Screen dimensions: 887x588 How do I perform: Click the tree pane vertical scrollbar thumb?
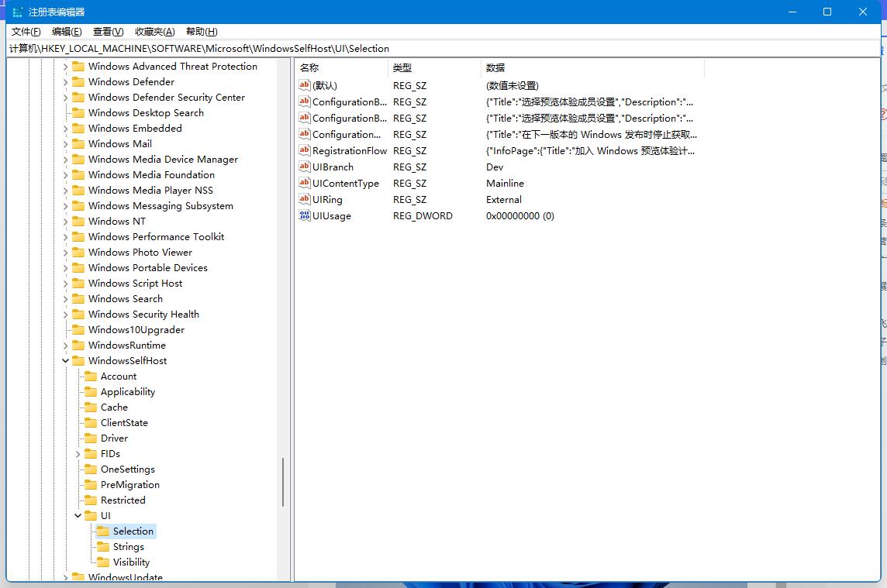point(282,483)
